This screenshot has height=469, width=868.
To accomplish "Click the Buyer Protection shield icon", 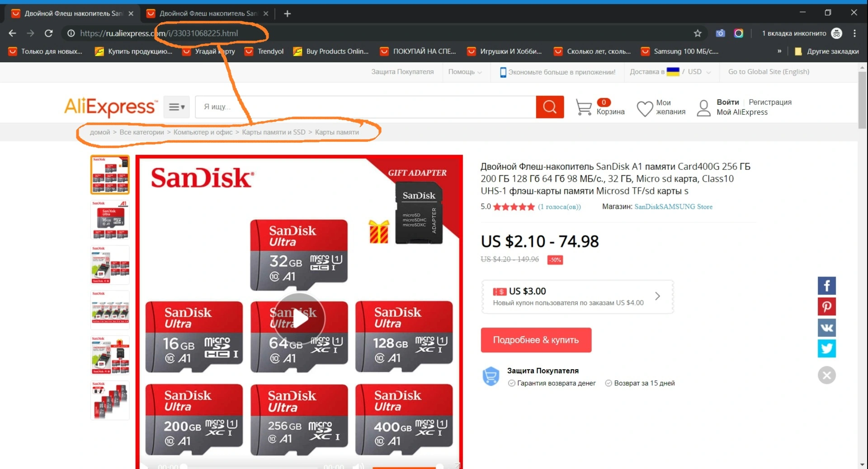I will [491, 376].
